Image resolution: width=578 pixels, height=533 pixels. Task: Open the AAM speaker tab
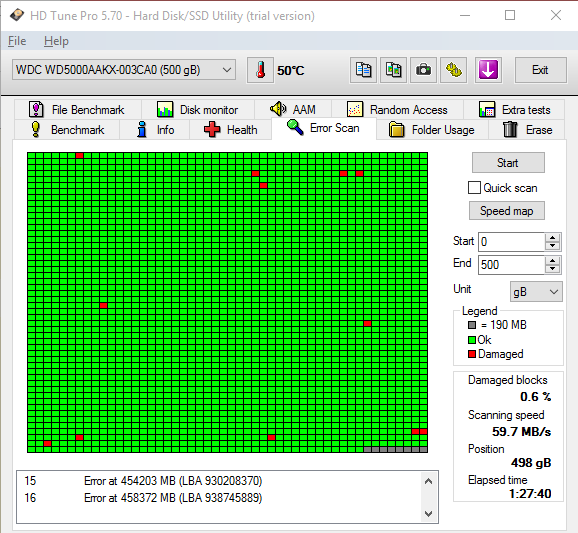click(293, 109)
